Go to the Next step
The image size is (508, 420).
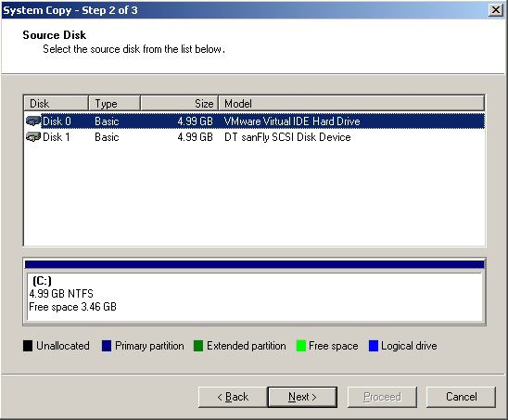point(302,397)
